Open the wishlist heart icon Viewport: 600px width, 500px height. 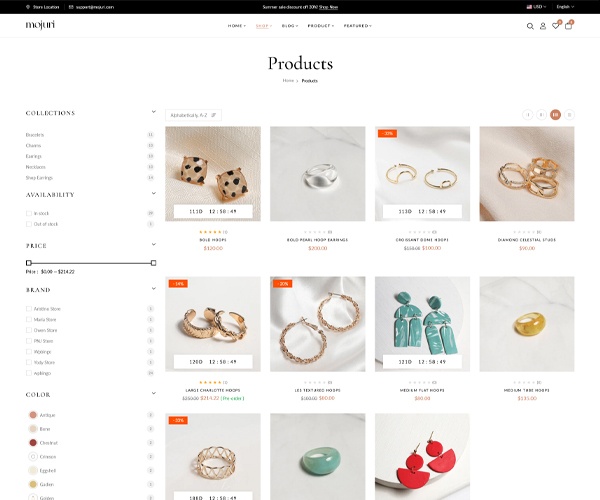pos(556,26)
